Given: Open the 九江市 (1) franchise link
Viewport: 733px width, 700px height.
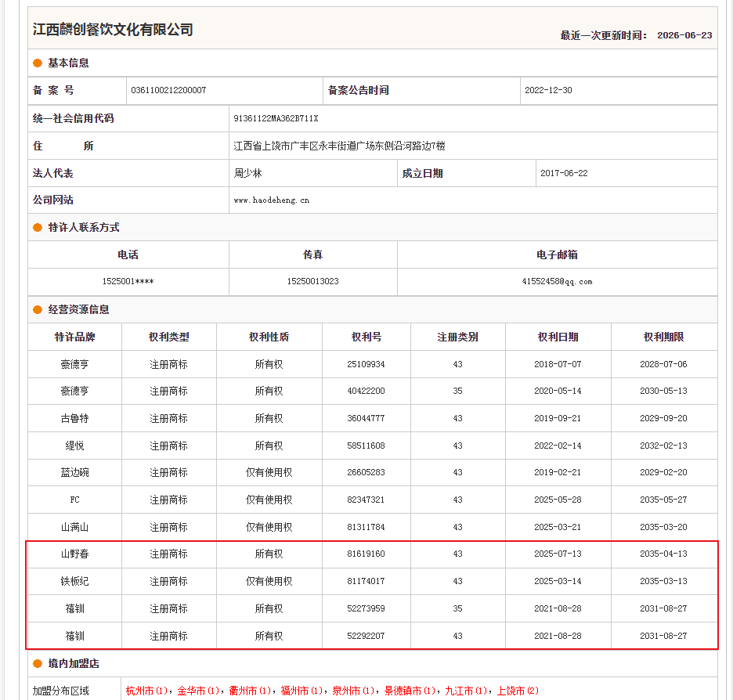Looking at the screenshot, I should click(466, 691).
